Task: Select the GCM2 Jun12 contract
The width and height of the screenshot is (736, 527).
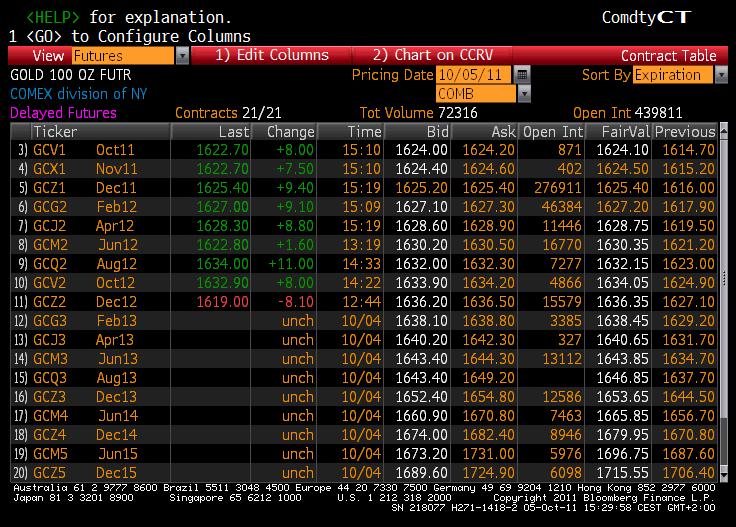Action: pyautogui.click(x=364, y=245)
